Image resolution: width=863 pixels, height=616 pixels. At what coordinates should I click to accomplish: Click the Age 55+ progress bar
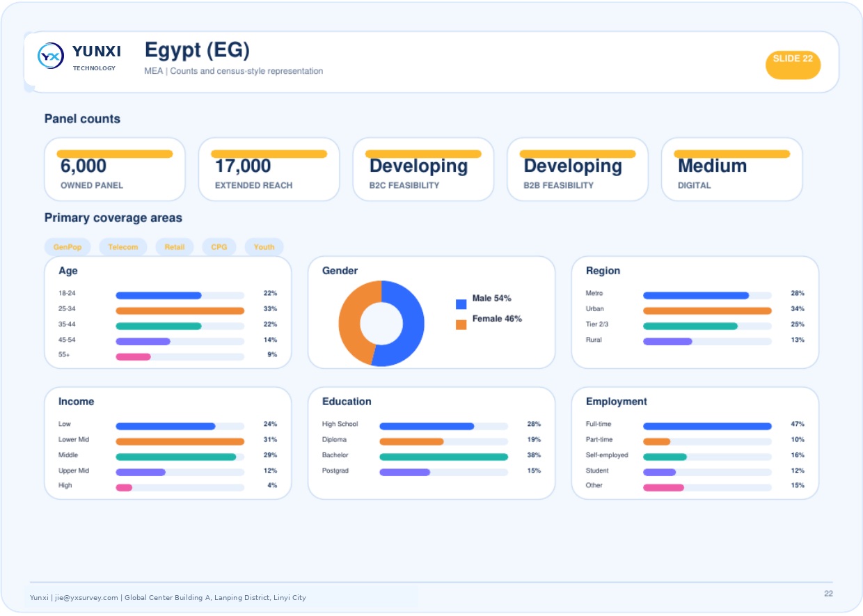[180, 356]
